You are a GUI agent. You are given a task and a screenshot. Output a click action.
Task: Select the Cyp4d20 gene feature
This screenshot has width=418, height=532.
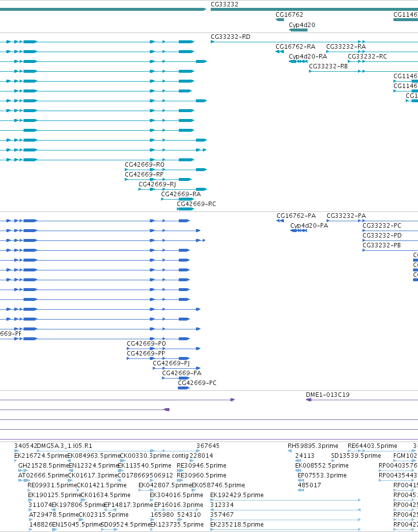pyautogui.click(x=298, y=30)
